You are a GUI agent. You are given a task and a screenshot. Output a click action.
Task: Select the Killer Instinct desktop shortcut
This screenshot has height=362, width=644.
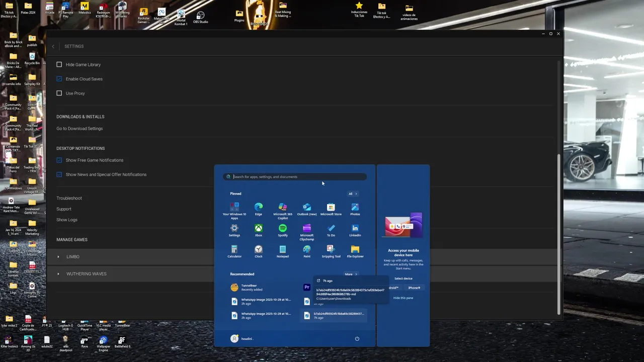coord(9,343)
